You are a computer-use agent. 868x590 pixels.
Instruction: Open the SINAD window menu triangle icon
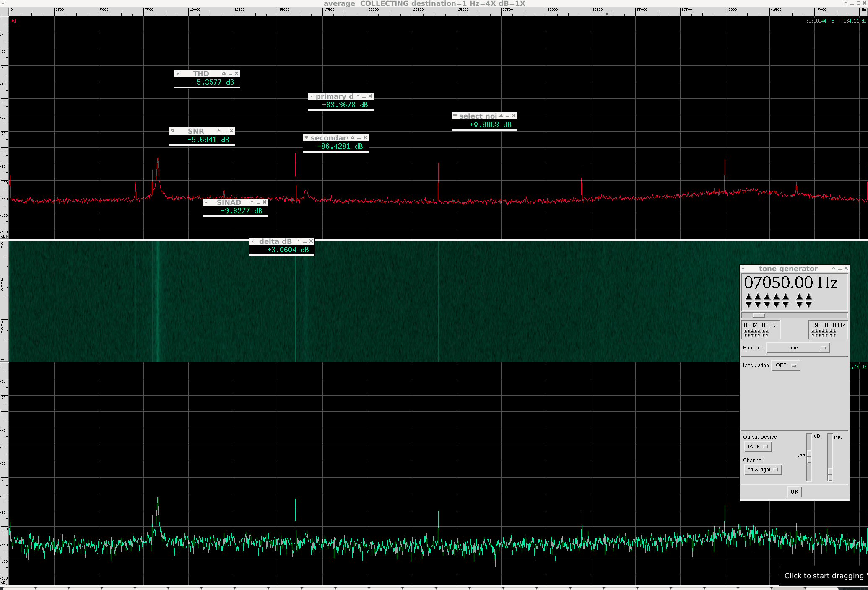pos(206,202)
